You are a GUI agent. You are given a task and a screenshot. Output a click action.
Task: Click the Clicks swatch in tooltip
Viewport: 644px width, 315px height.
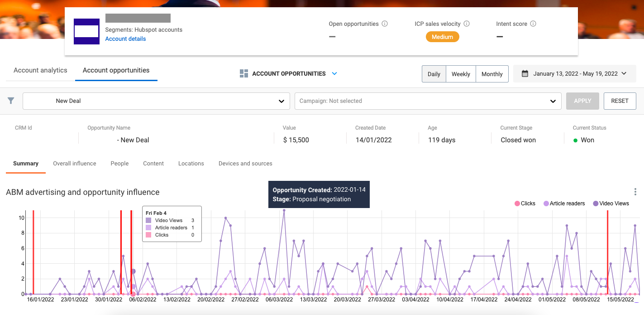coord(148,235)
